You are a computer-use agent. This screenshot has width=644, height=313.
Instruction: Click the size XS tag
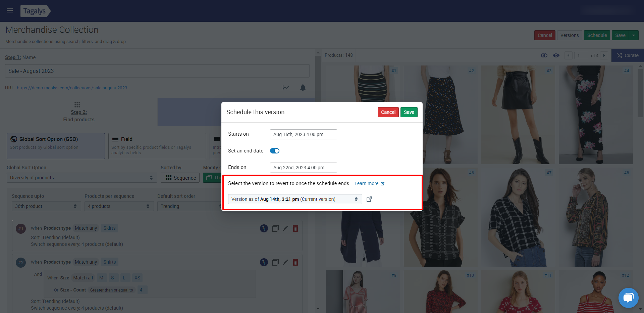(137, 278)
